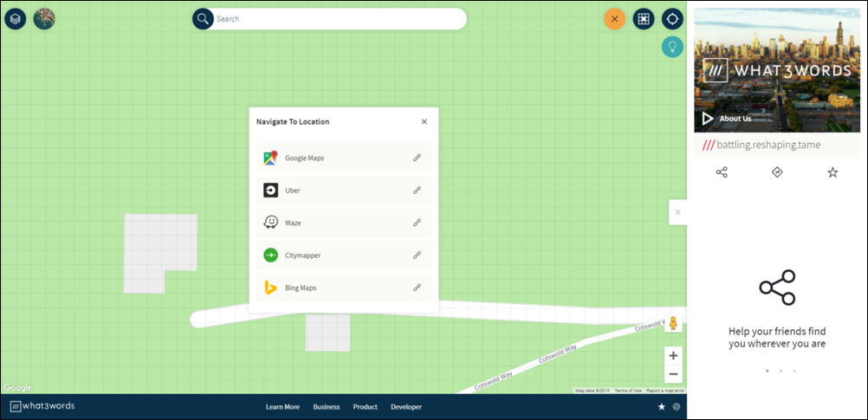This screenshot has height=420, width=868.
Task: Click the share icon under address
Action: [x=722, y=172]
